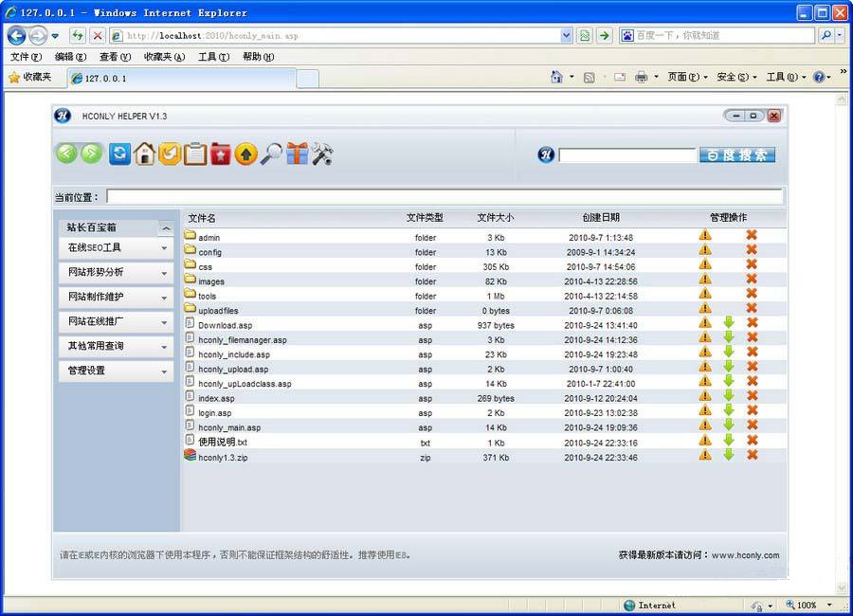Expand the 在线SEO工具 section
Viewport: 853px width, 616px height.
116,248
